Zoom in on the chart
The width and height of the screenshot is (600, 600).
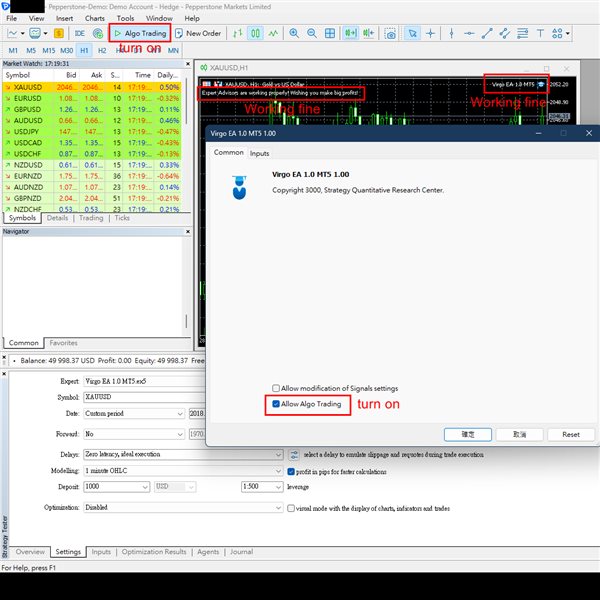294,34
